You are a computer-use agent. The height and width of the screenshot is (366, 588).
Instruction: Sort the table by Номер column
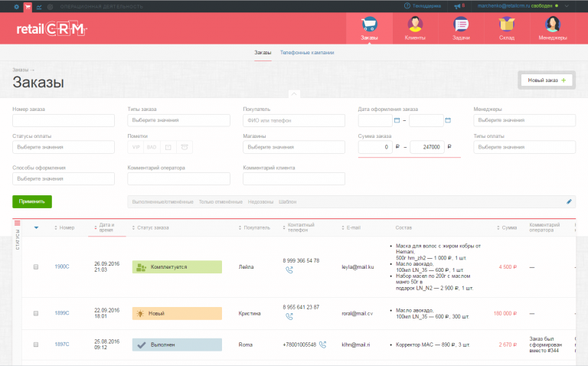click(64, 227)
